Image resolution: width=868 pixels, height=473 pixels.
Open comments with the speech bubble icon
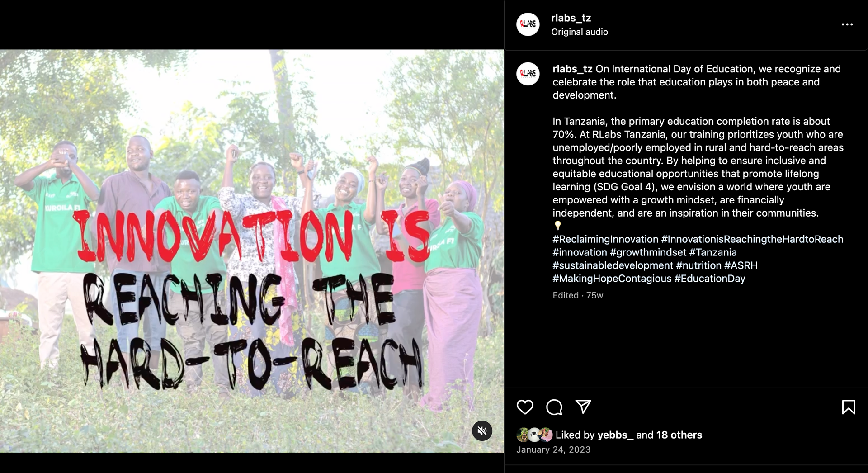point(554,407)
